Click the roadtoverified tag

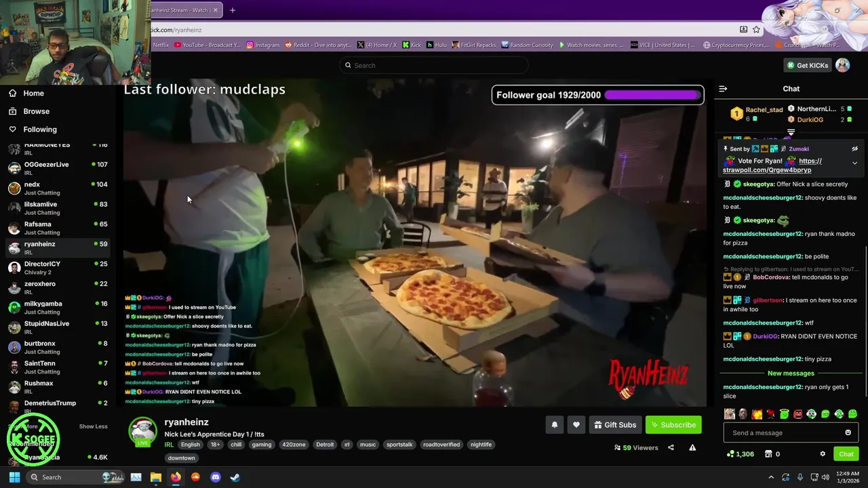[x=441, y=445]
